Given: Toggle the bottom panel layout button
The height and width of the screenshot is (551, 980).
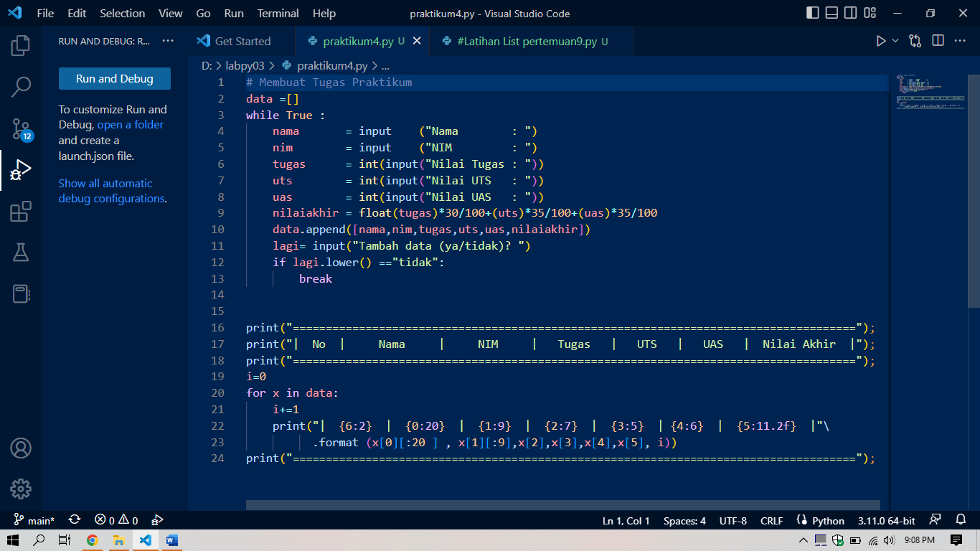Looking at the screenshot, I should click(x=831, y=13).
